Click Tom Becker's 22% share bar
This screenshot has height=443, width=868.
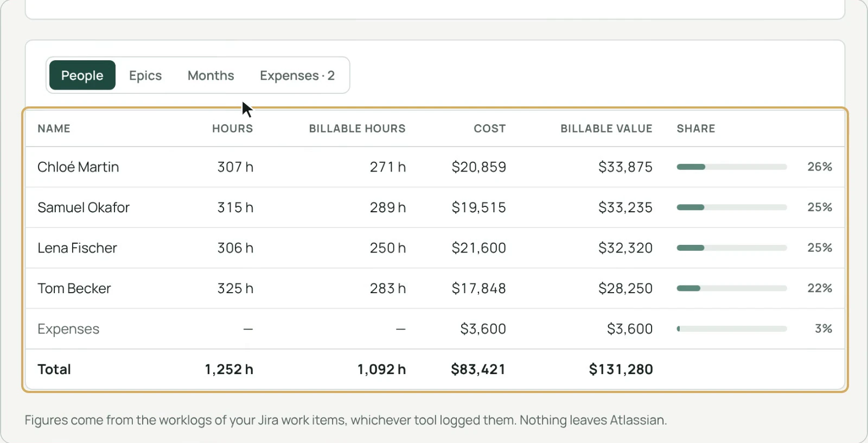click(x=732, y=288)
